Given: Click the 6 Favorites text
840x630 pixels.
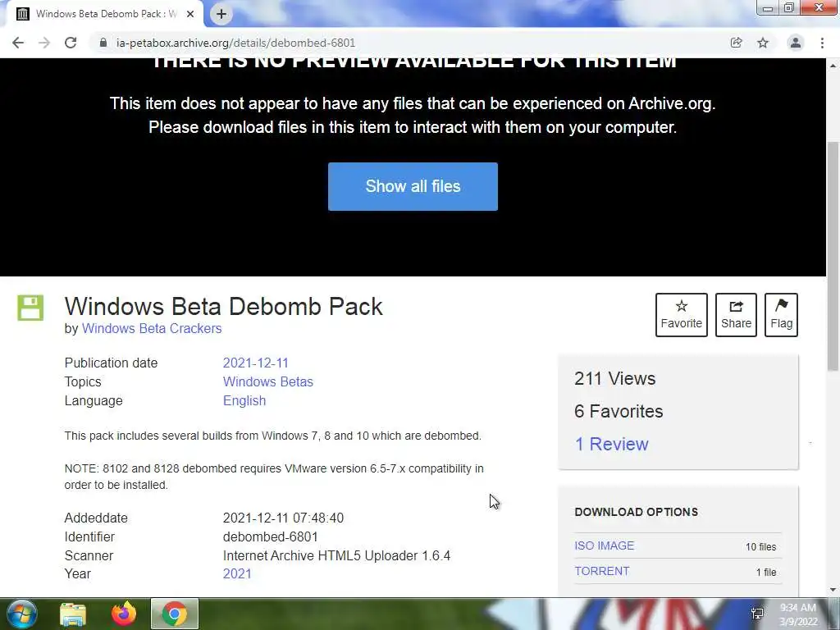Looking at the screenshot, I should click(619, 412).
